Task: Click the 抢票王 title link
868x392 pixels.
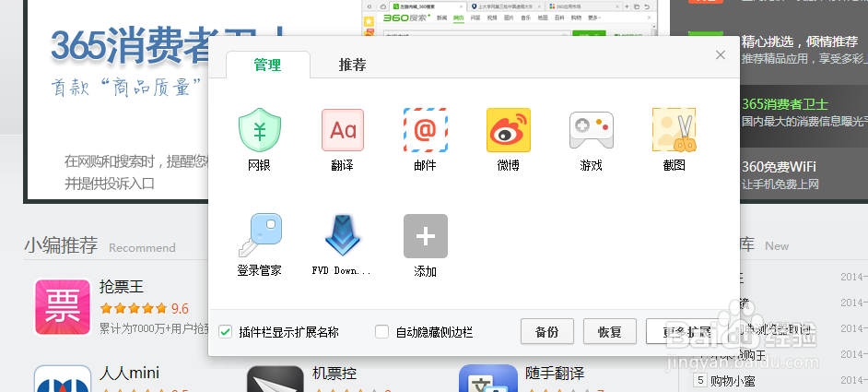Action: point(122,287)
